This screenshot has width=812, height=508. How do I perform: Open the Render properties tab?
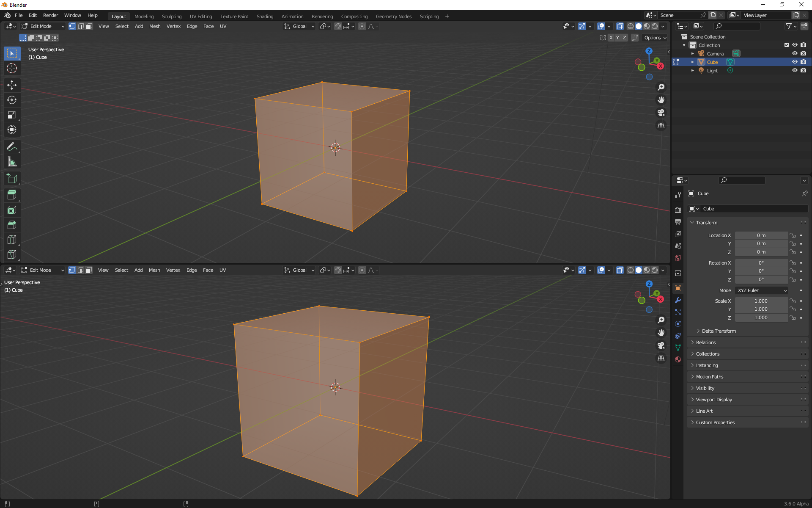tap(678, 210)
